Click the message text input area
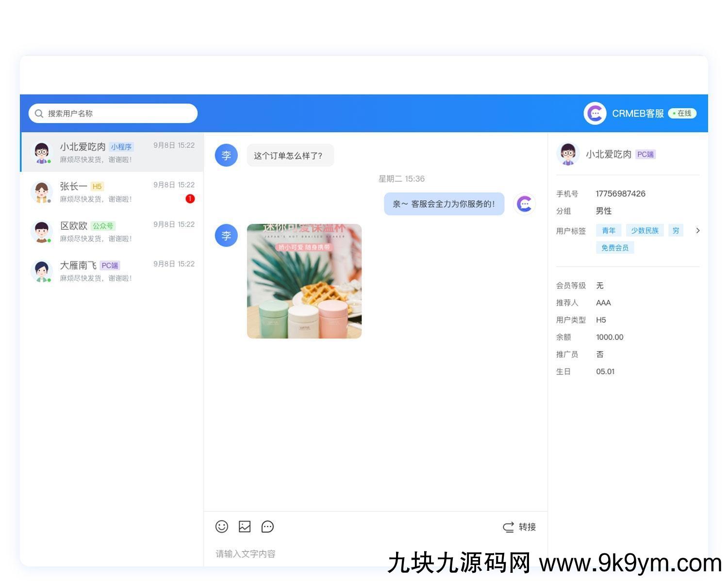This screenshot has width=728, height=581. tap(340, 554)
